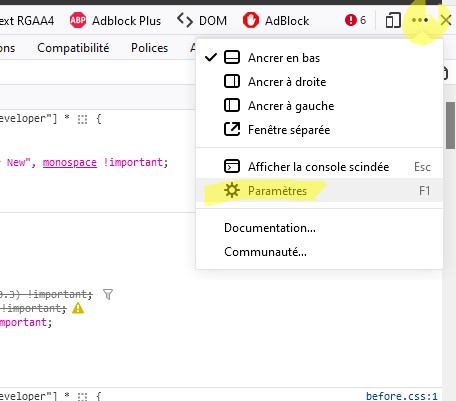
Task: Click the selector highlighter icon in the first developer rule
Action: (82, 119)
